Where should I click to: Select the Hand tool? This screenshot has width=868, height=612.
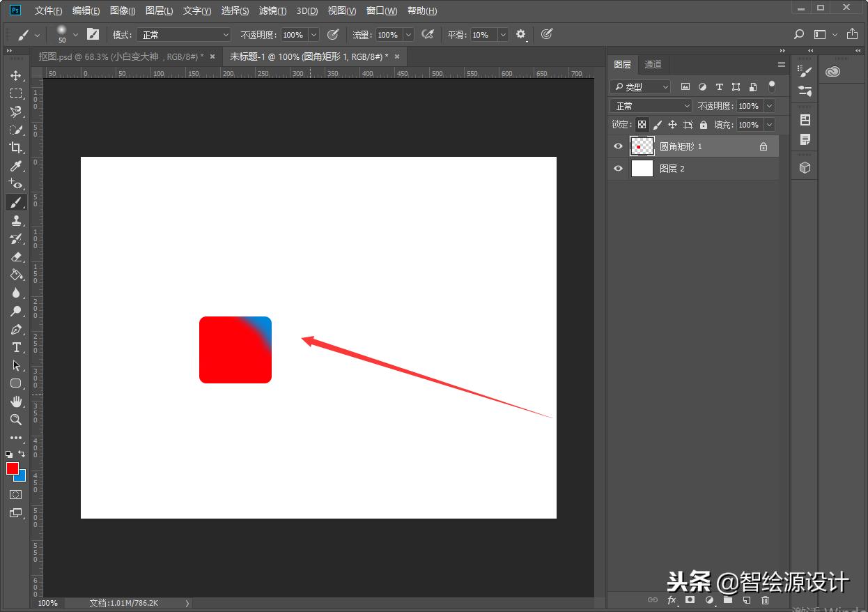[15, 401]
